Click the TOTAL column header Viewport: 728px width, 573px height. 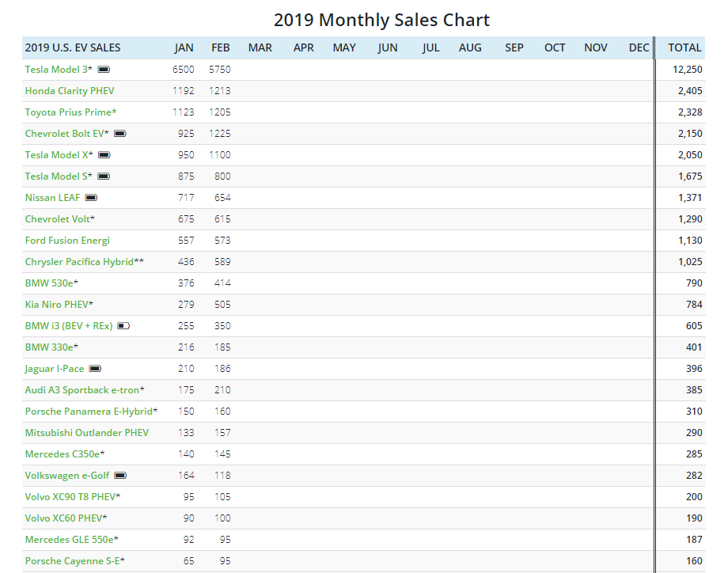click(x=684, y=47)
